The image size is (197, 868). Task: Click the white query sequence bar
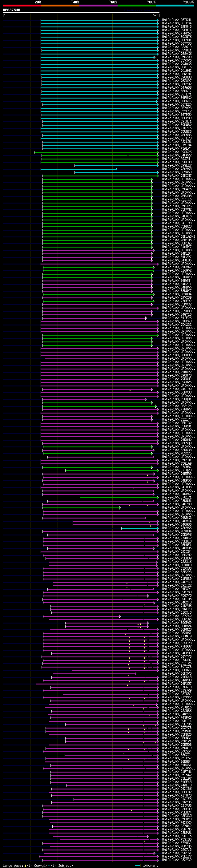pos(81,13)
